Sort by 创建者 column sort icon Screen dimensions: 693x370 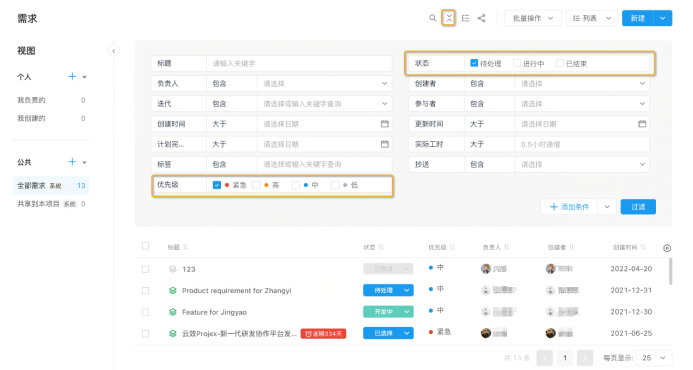click(571, 247)
